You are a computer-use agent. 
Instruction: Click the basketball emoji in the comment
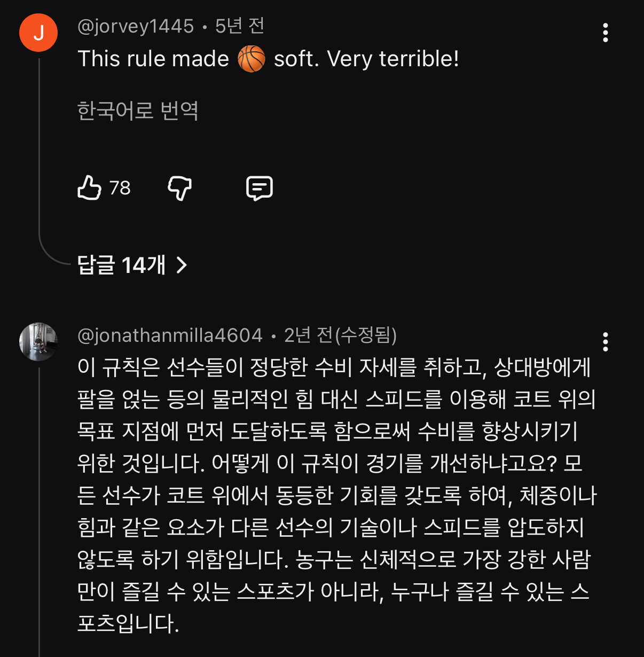click(251, 59)
